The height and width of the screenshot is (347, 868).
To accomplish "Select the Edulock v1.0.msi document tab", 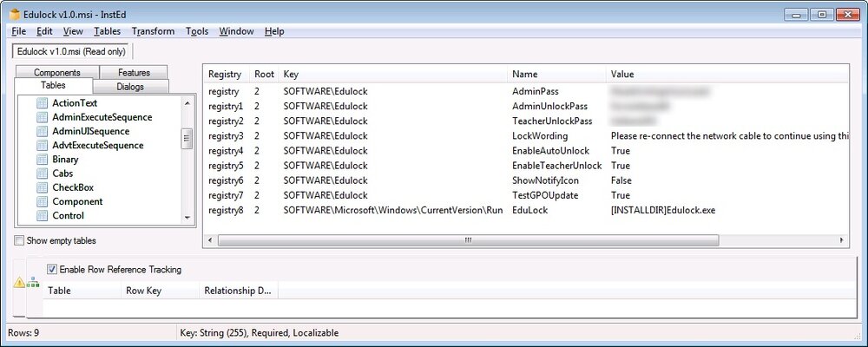I will point(71,51).
